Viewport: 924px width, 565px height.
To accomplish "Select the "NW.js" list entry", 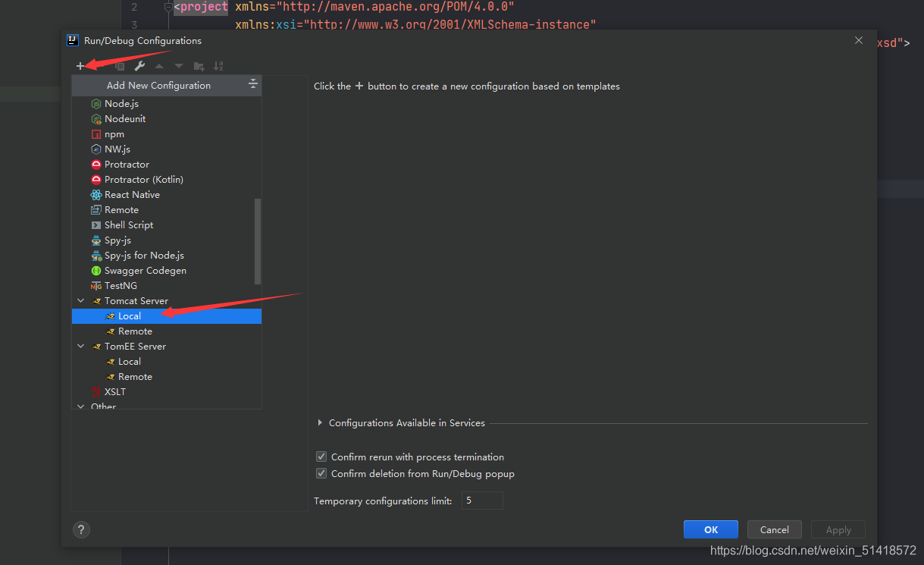I will point(167,149).
